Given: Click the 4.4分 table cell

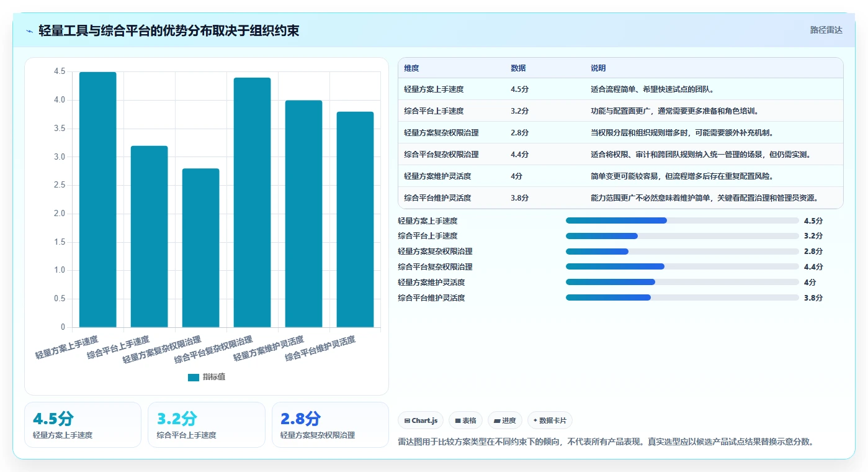Looking at the screenshot, I should 520,155.
